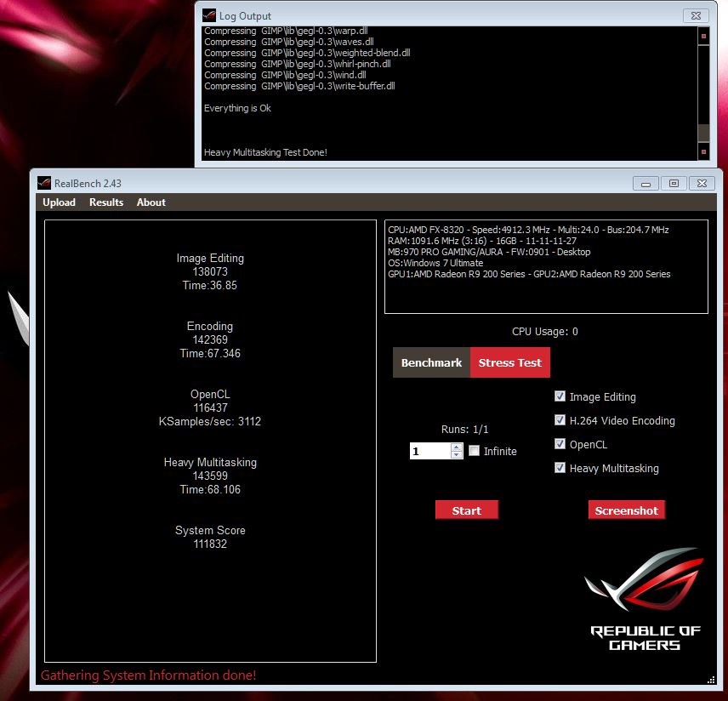
Task: Close the RealBench 2.43 window
Action: click(x=702, y=184)
